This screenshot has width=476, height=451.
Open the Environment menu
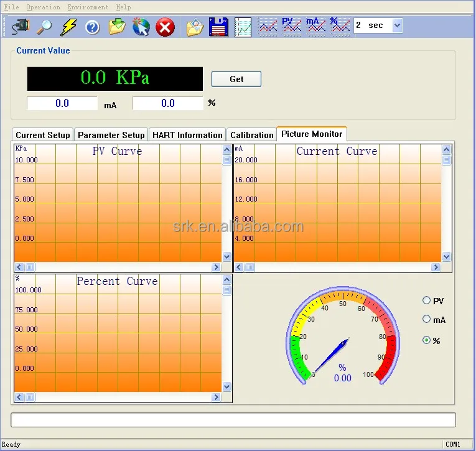[88, 7]
